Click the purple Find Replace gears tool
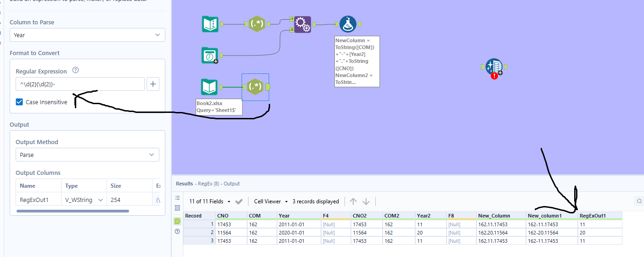Image resolution: width=644 pixels, height=257 pixels. pos(302,24)
